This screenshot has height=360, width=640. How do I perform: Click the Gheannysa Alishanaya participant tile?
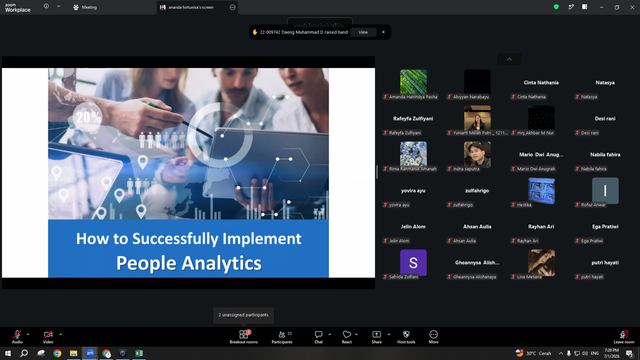(477, 264)
